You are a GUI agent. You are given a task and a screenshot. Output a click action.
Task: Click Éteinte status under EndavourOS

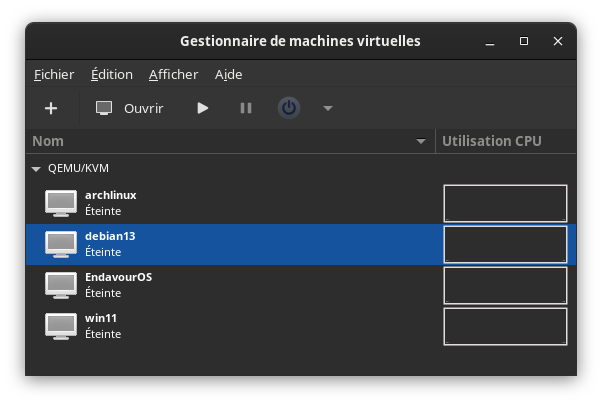103,293
